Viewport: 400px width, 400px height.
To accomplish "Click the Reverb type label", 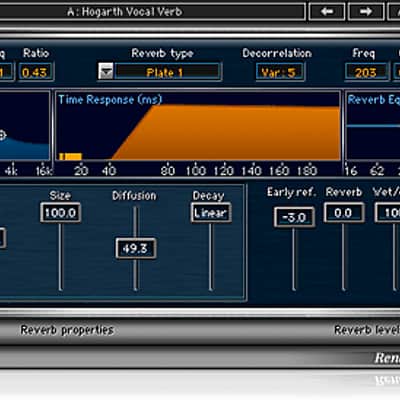I will [x=162, y=53].
